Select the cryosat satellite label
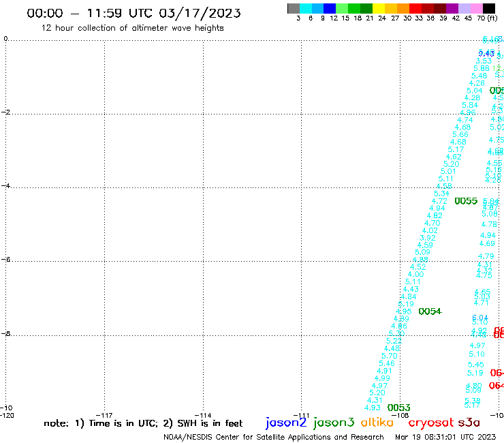The image size is (504, 443). 431,423
